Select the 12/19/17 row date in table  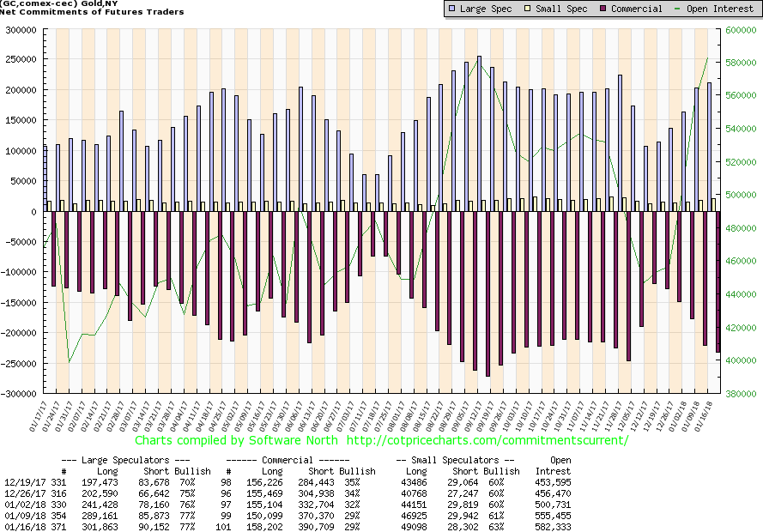tap(21, 483)
